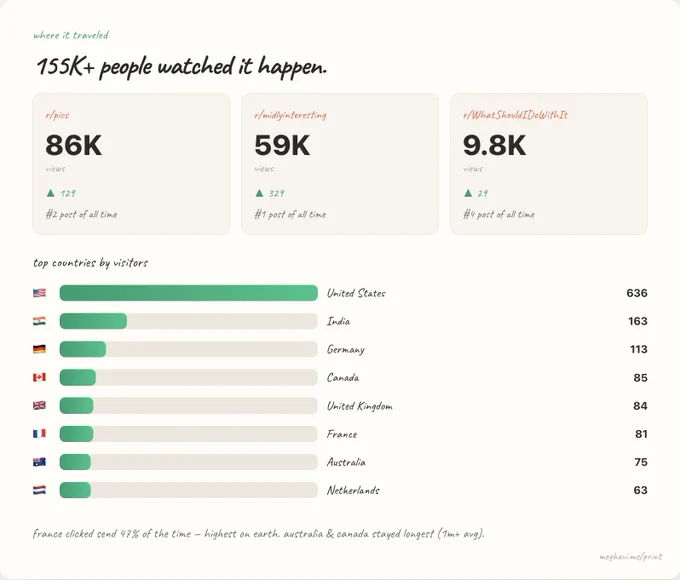Click the upvote triangle beside 129
The image size is (680, 580).
click(x=51, y=193)
